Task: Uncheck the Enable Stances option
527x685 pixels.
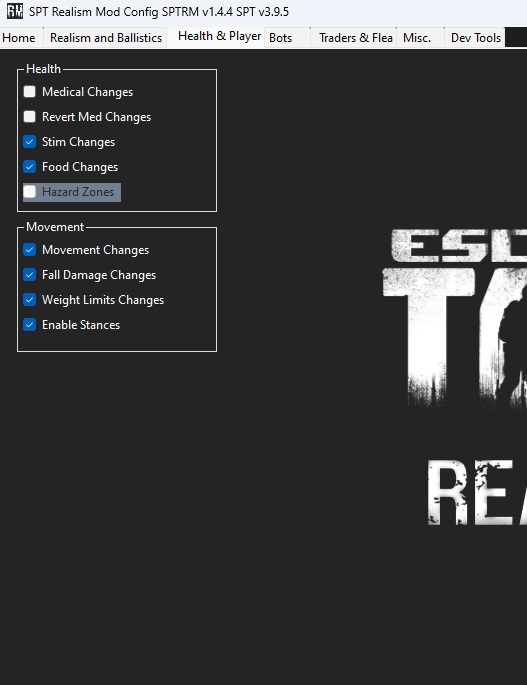Action: [x=30, y=325]
